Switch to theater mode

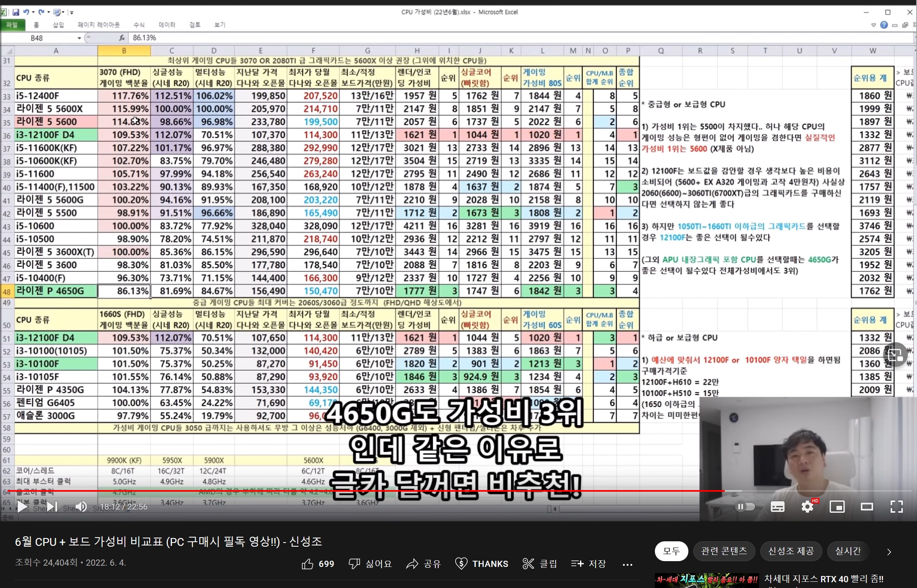(867, 507)
